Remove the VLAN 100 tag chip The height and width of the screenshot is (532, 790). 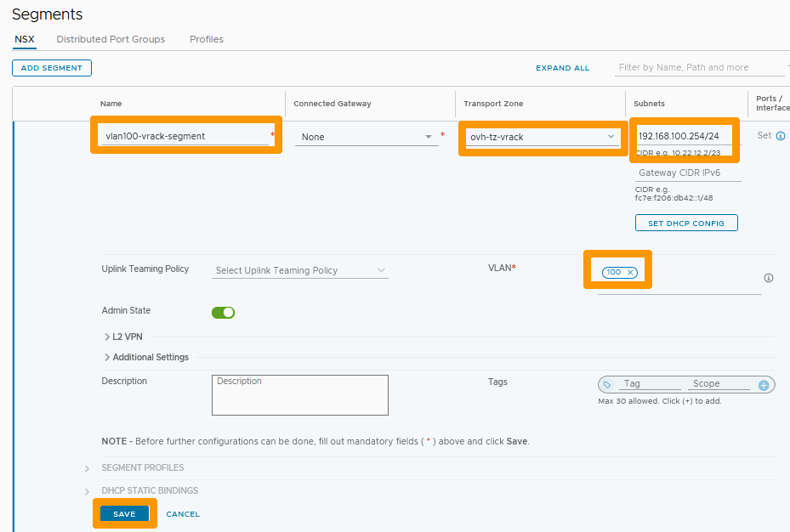pos(631,272)
